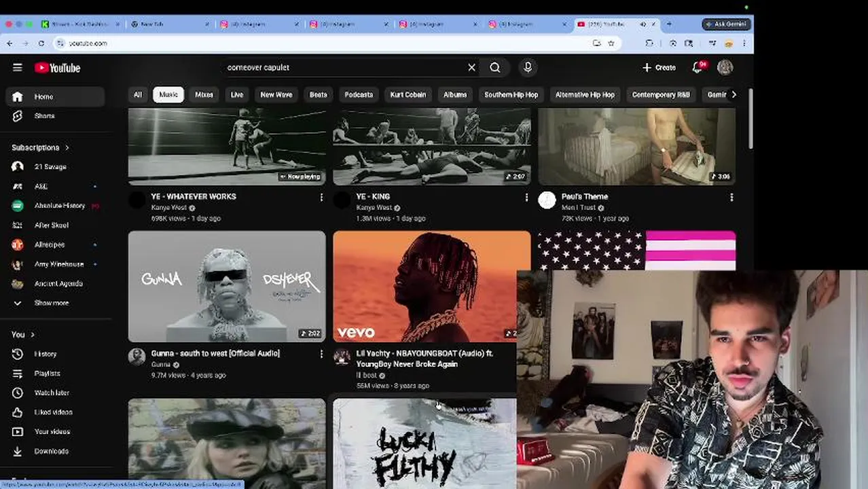Clear the search box with X
This screenshot has width=868, height=489.
[472, 67]
